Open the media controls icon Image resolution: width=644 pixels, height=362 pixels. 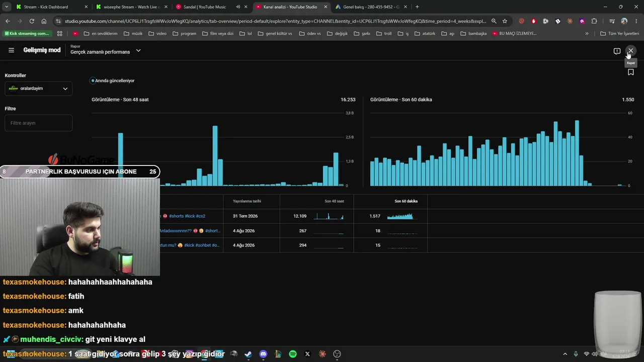[612, 21]
